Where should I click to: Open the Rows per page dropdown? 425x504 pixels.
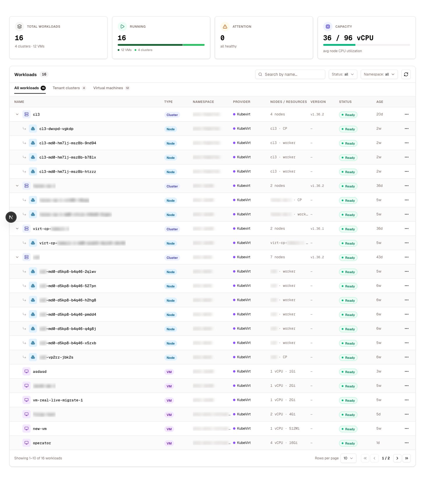click(348, 458)
